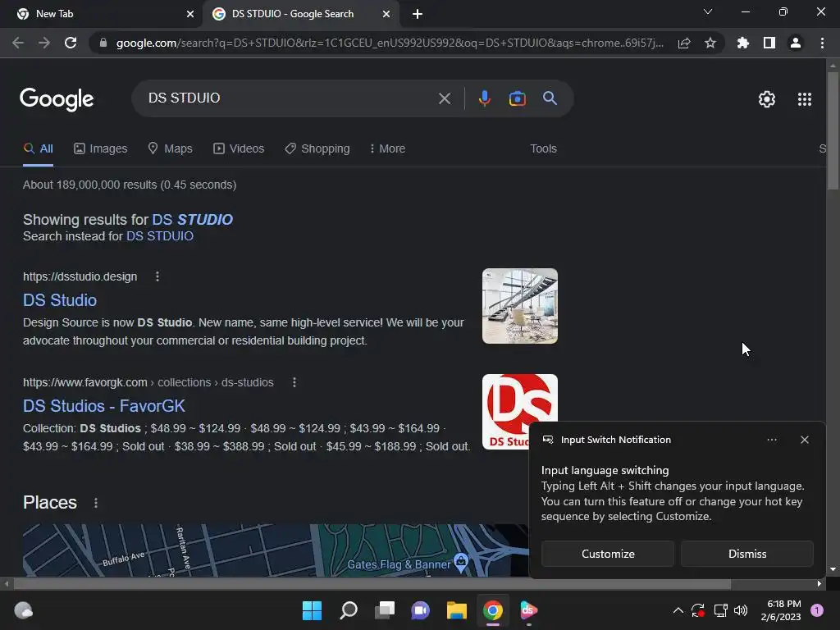Reload the current page
Viewport: 840px width, 630px height.
pyautogui.click(x=71, y=43)
